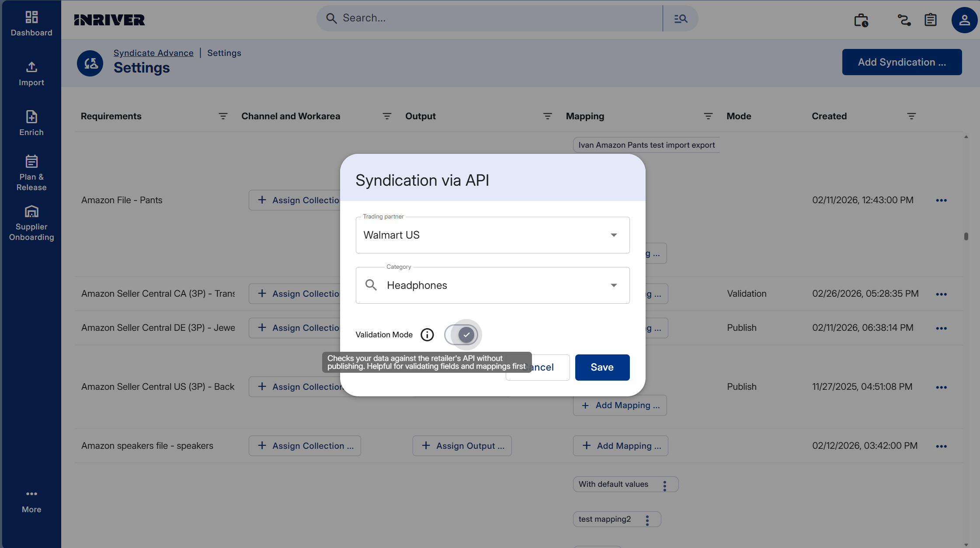
Task: Assign Collection for Amazon speakers file row
Action: point(305,446)
